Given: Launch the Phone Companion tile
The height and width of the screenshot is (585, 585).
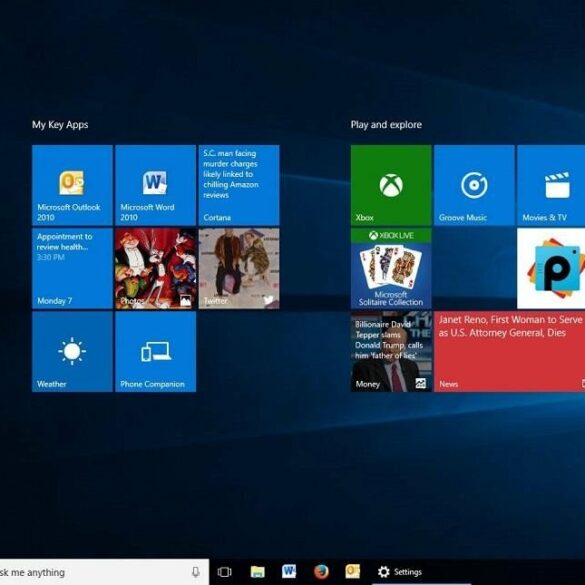Looking at the screenshot, I should [x=156, y=352].
